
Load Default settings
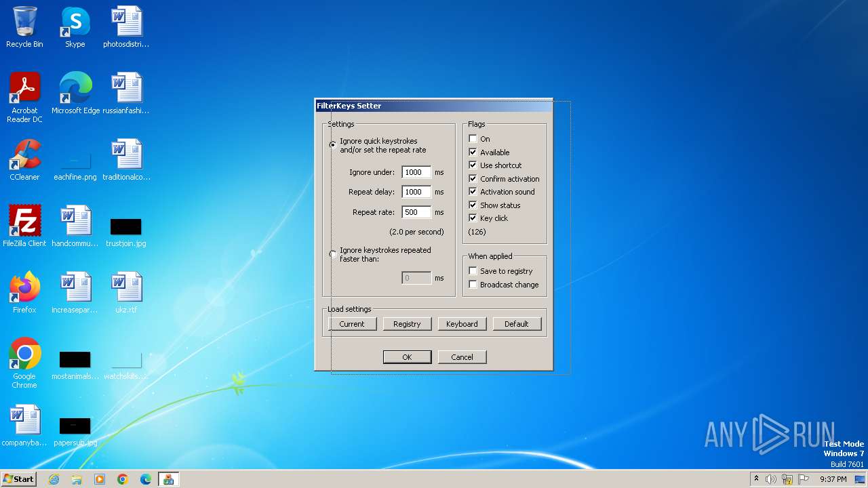(517, 324)
